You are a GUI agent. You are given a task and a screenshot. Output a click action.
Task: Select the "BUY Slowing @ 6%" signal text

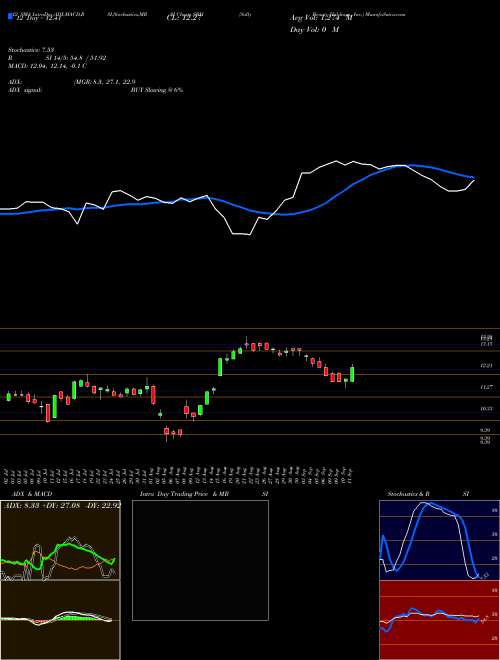pyautogui.click(x=157, y=90)
